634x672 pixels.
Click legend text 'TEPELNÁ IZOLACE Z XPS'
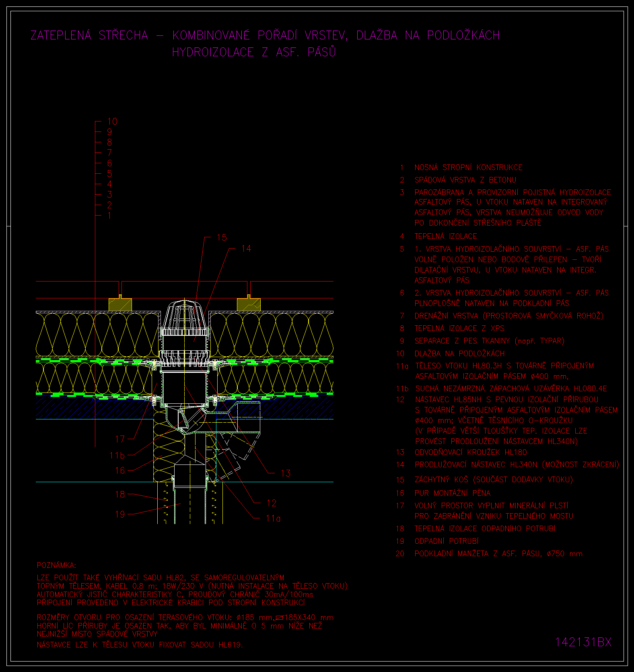pos(459,328)
